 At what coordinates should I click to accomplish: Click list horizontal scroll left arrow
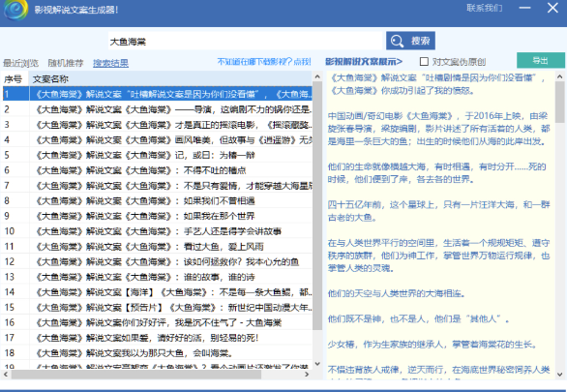pos(5,375)
